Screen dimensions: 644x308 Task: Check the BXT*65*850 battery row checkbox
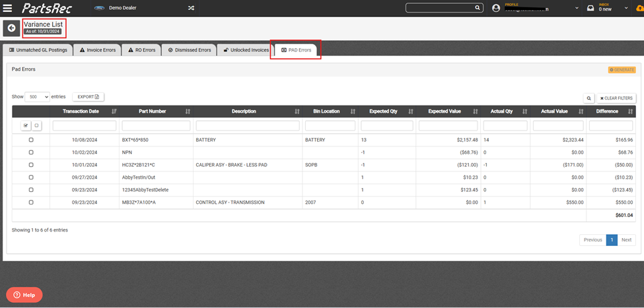pyautogui.click(x=31, y=140)
